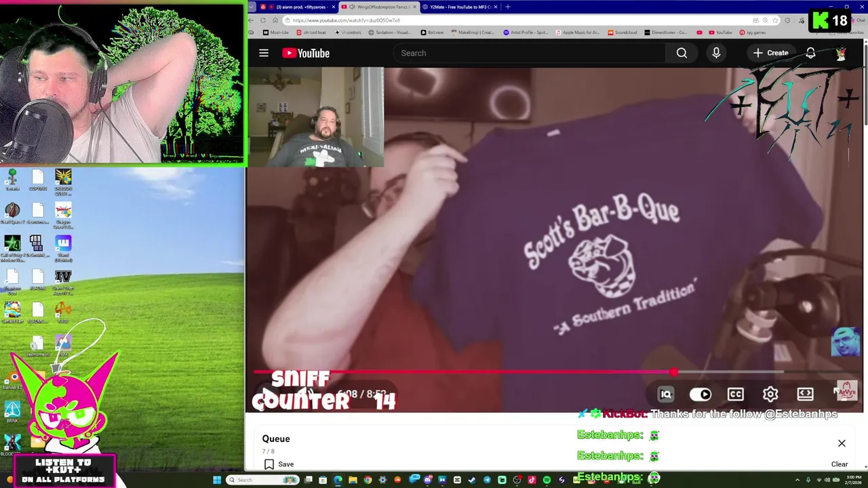Go back with the browser back arrow
The height and width of the screenshot is (488, 868).
pyautogui.click(x=252, y=20)
